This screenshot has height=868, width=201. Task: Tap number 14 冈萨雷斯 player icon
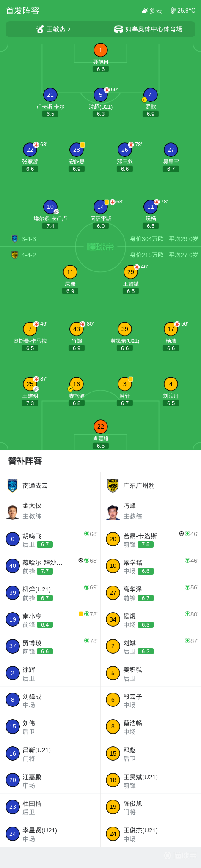(100, 207)
